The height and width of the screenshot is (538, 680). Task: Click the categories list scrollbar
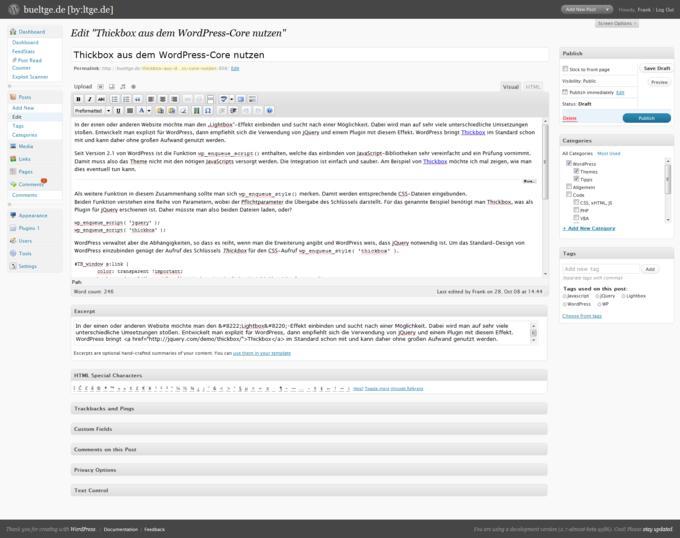pyautogui.click(x=668, y=191)
